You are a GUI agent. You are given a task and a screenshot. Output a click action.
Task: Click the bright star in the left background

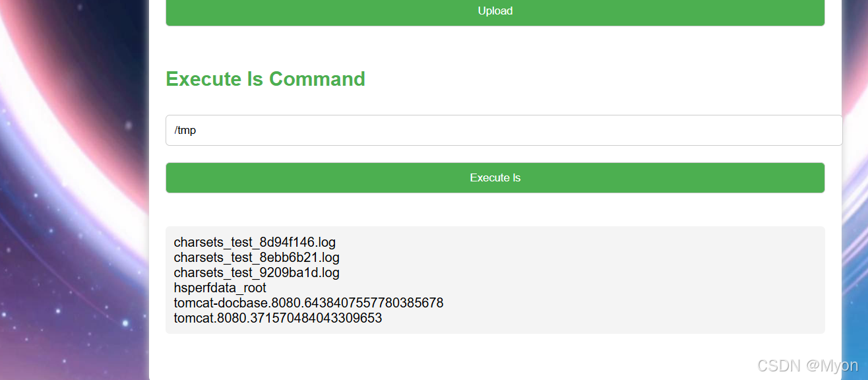coord(125,323)
